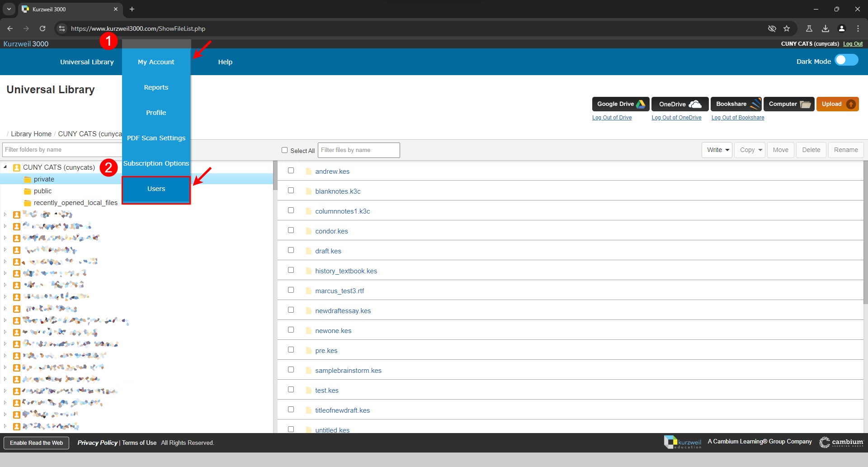
Task: Click the Kurzweil 3000 logo text
Action: pos(26,44)
